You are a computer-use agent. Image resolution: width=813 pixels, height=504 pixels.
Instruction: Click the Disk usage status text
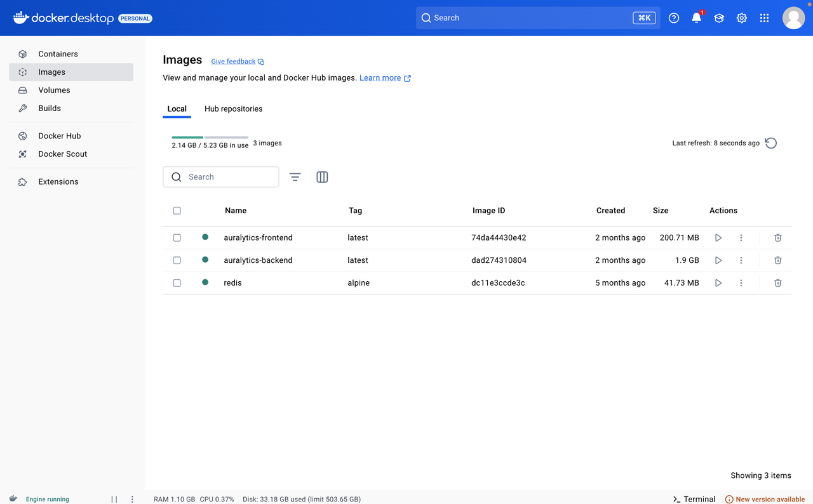[302, 500]
